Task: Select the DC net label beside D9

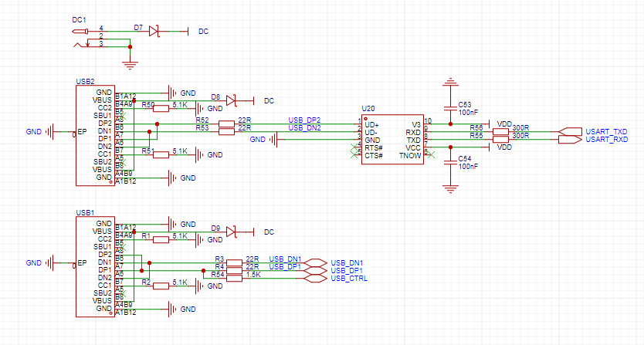Action: pos(269,232)
